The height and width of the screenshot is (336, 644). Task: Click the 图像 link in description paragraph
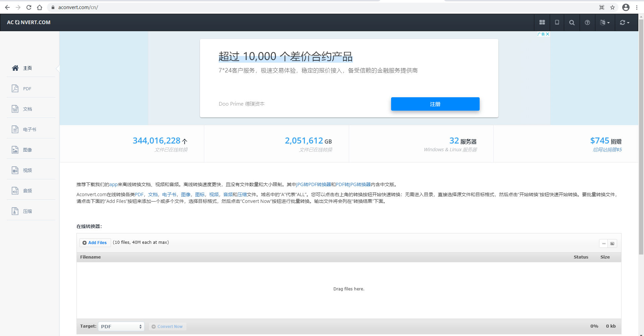point(185,194)
